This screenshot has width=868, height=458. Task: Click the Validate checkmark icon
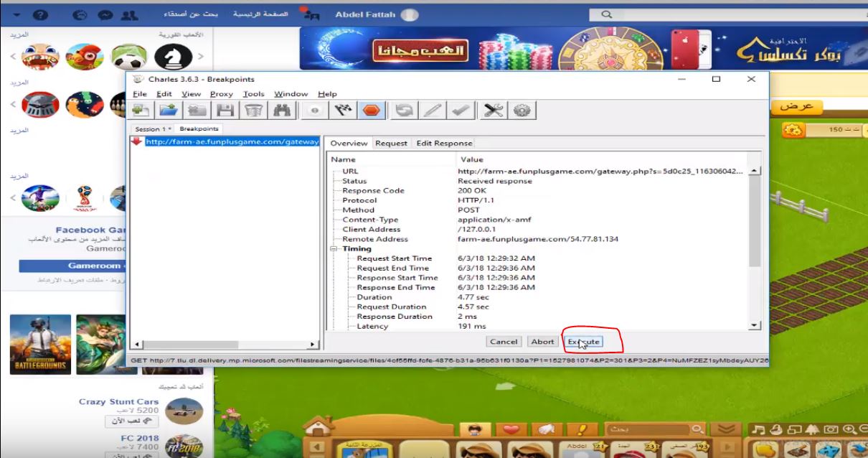[460, 110]
